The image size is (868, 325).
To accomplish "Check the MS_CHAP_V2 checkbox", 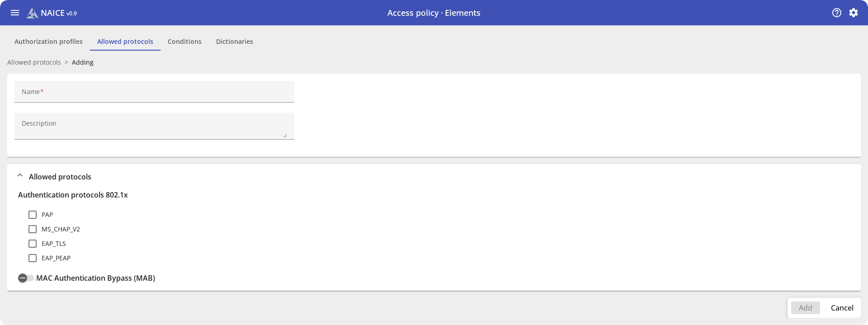I will 33,229.
